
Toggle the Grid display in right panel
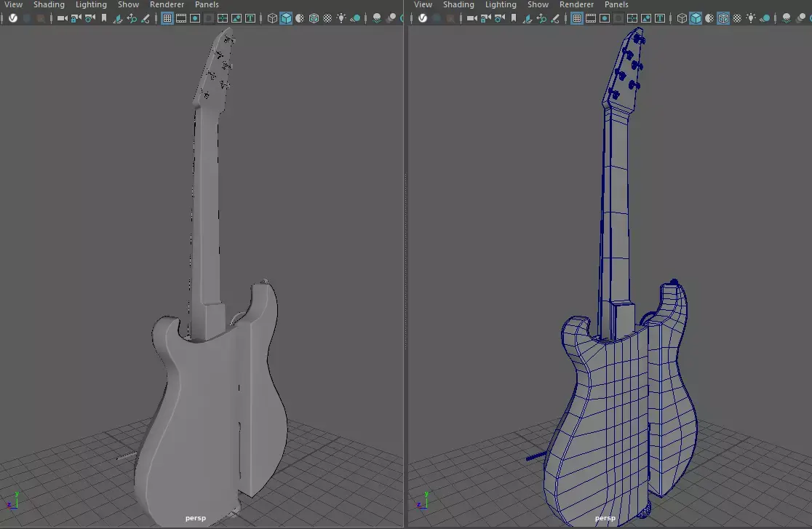(x=577, y=18)
